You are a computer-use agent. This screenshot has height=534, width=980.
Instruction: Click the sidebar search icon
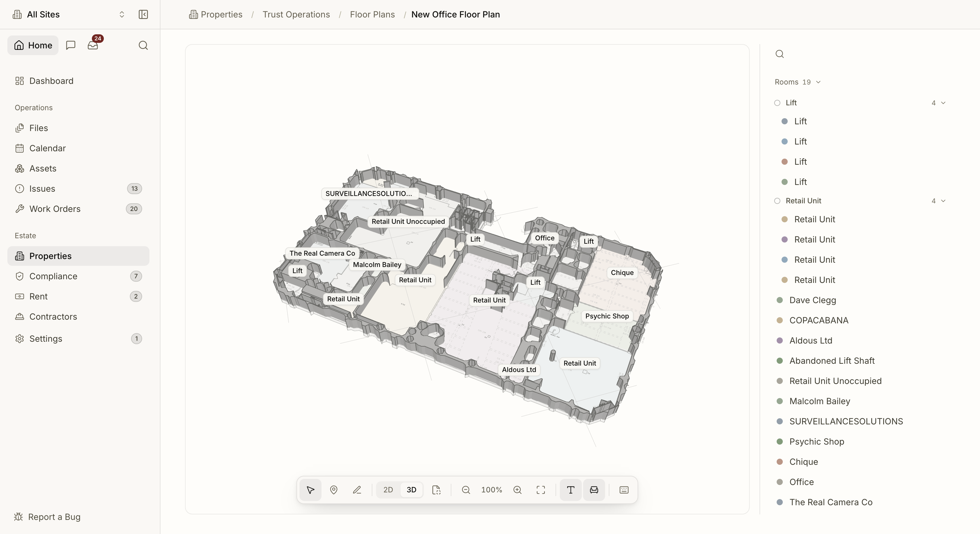click(x=143, y=45)
